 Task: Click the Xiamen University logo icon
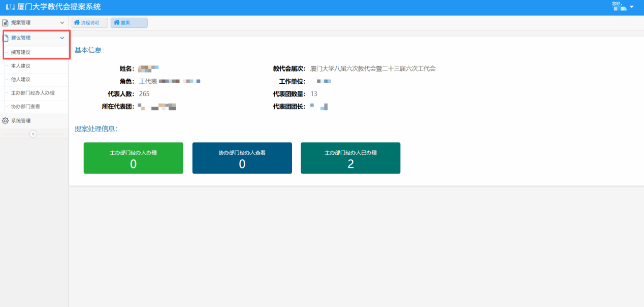[x=10, y=7]
